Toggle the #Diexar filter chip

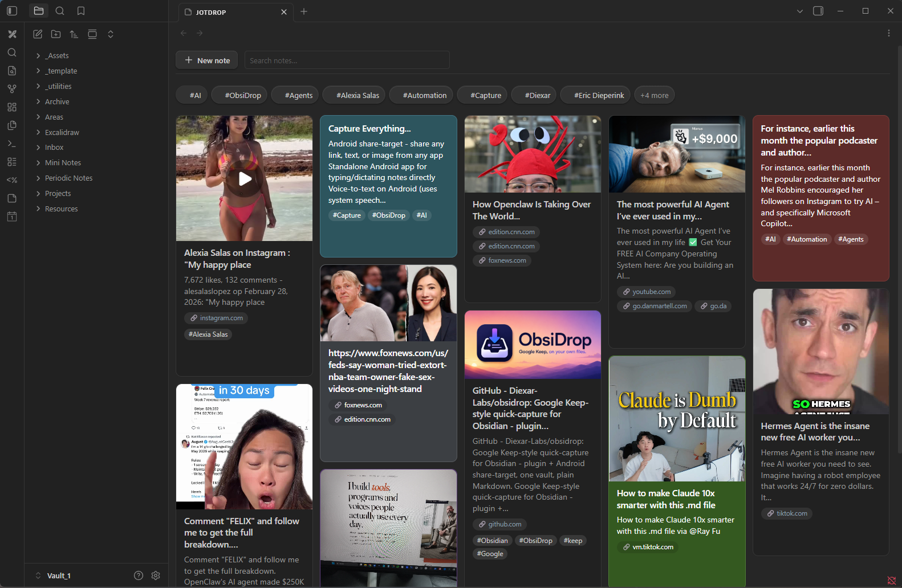coord(534,95)
